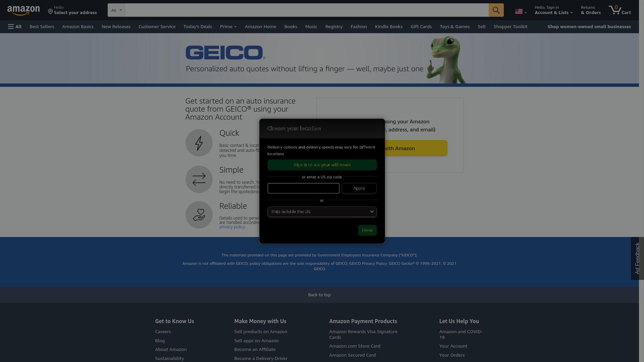Click the yellow Login with Amazon button
This screenshot has width=644, height=362.
click(x=416, y=148)
